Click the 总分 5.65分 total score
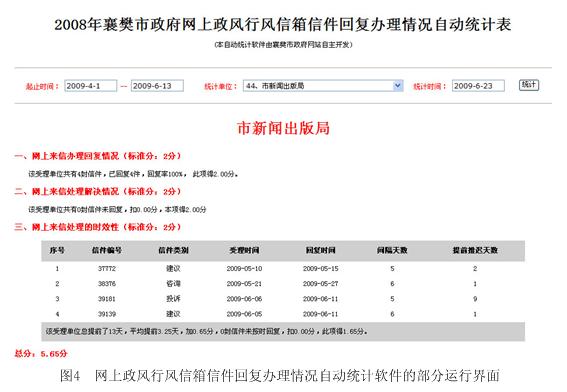This screenshot has height=392, width=567. [x=41, y=354]
